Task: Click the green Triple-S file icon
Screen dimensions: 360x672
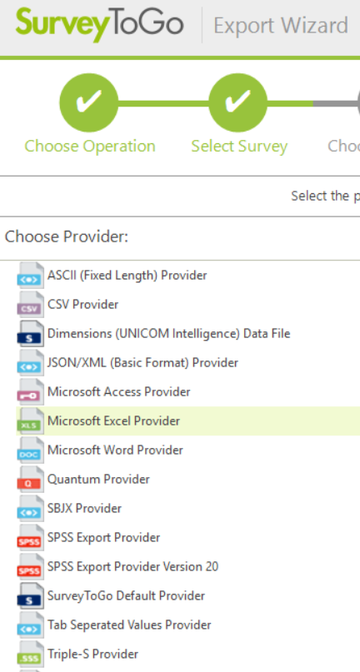Action: [30, 654]
